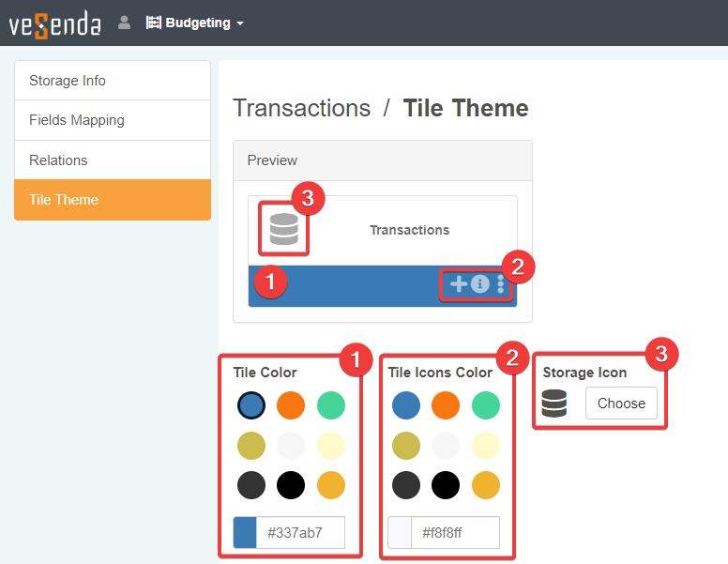Screen dimensions: 728x564
Task: Choose black swatch under Tile Icons Color
Action: [x=446, y=485]
